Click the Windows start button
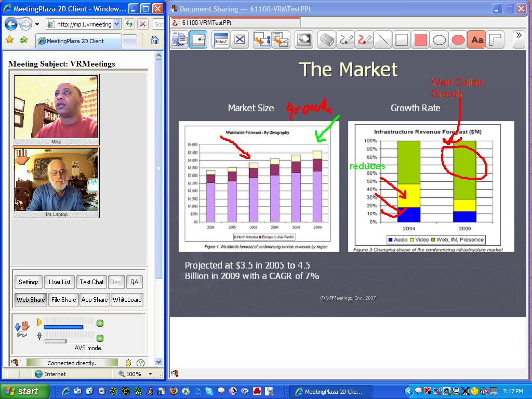 (24, 391)
